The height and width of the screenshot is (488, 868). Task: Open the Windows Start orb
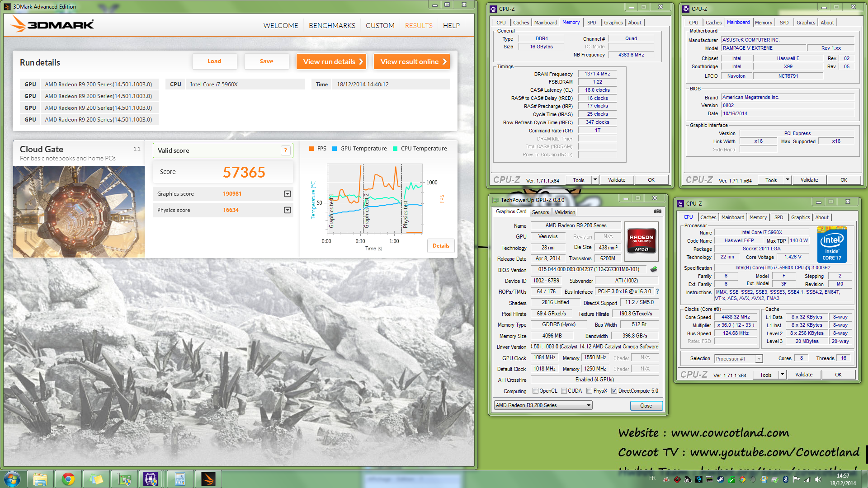tap(12, 479)
